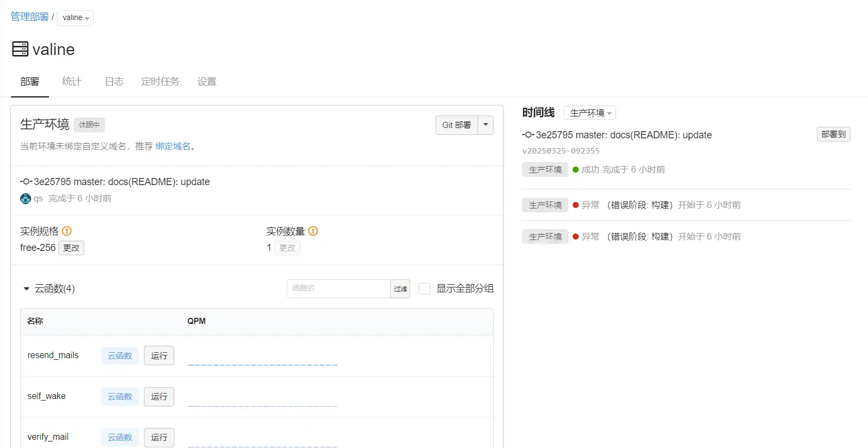The image size is (868, 448).
Task: Collapse the 云函数(4) section
Action: pyautogui.click(x=26, y=289)
